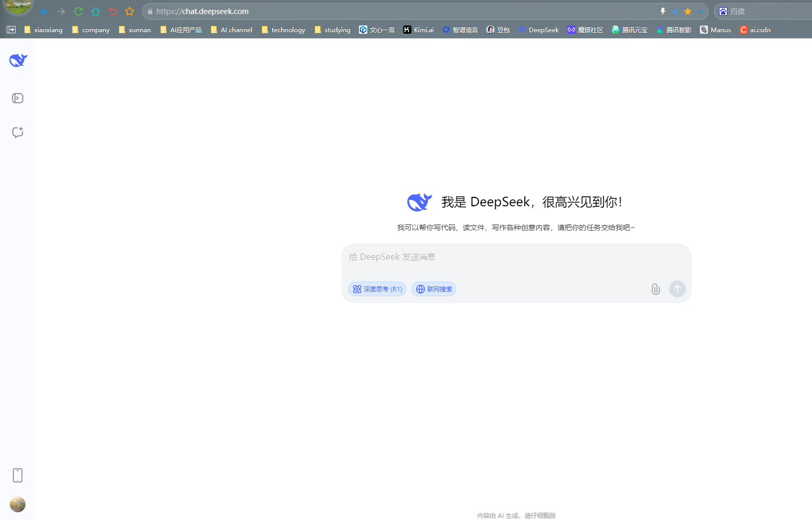
Task: Open the user avatar at sidebar bottom
Action: 18,504
